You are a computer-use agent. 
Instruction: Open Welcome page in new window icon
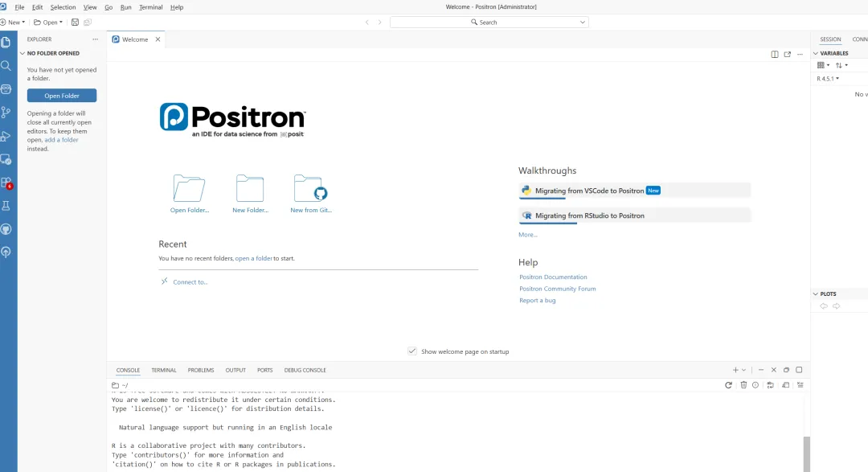pyautogui.click(x=787, y=55)
